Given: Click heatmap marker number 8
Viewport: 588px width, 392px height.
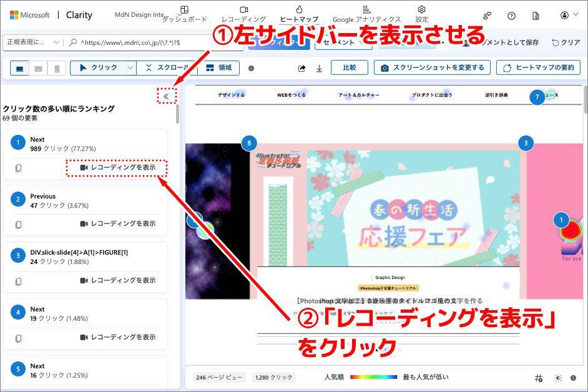Looking at the screenshot, I should point(249,143).
